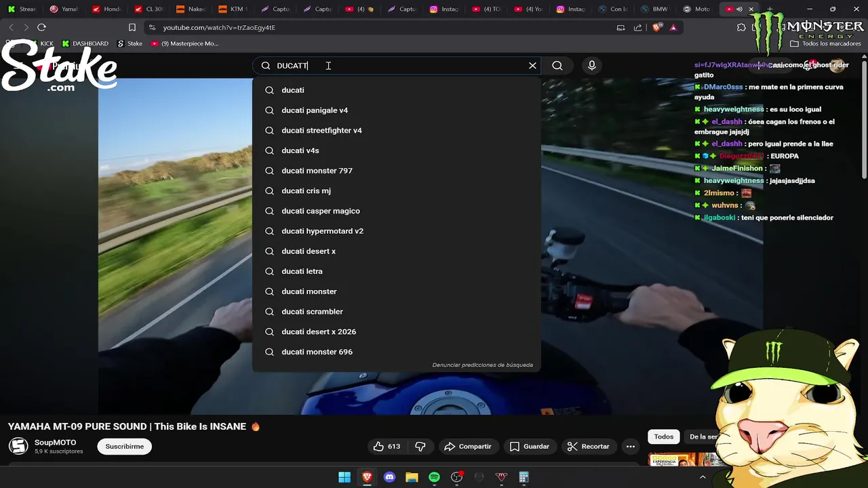Choose 'ducati hypermotard v2' suggestion
This screenshot has height=488, width=868.
click(397, 231)
